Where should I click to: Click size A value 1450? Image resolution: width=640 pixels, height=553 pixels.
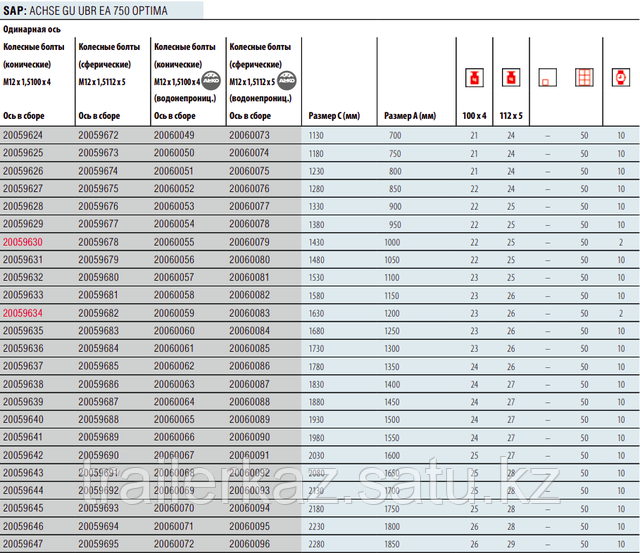coord(392,402)
